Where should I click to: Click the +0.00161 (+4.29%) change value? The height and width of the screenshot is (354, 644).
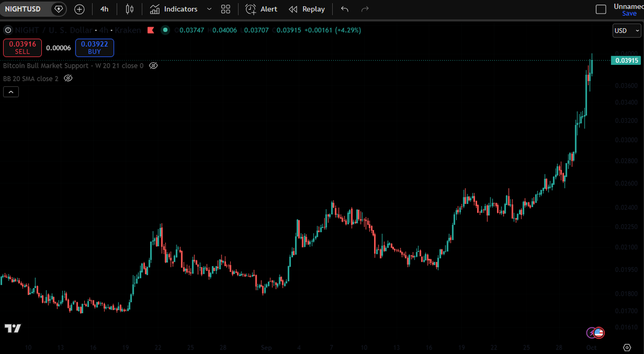pyautogui.click(x=333, y=30)
